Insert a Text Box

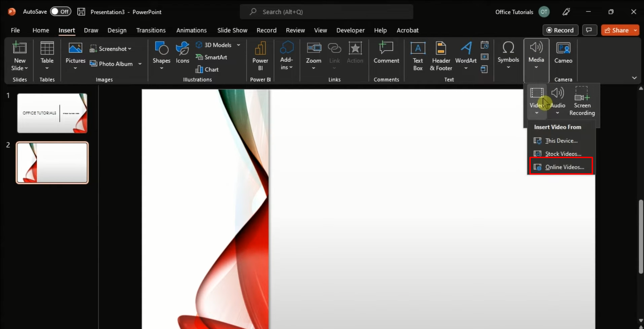point(418,56)
